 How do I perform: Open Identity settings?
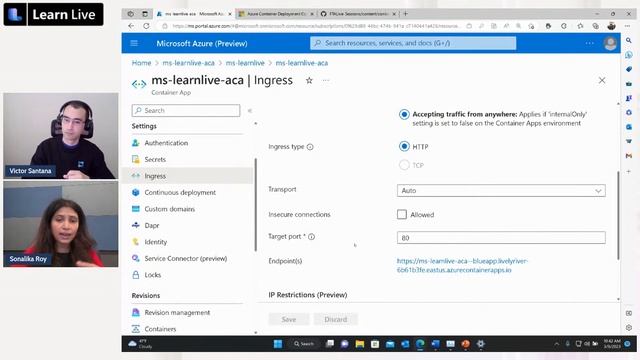click(156, 242)
